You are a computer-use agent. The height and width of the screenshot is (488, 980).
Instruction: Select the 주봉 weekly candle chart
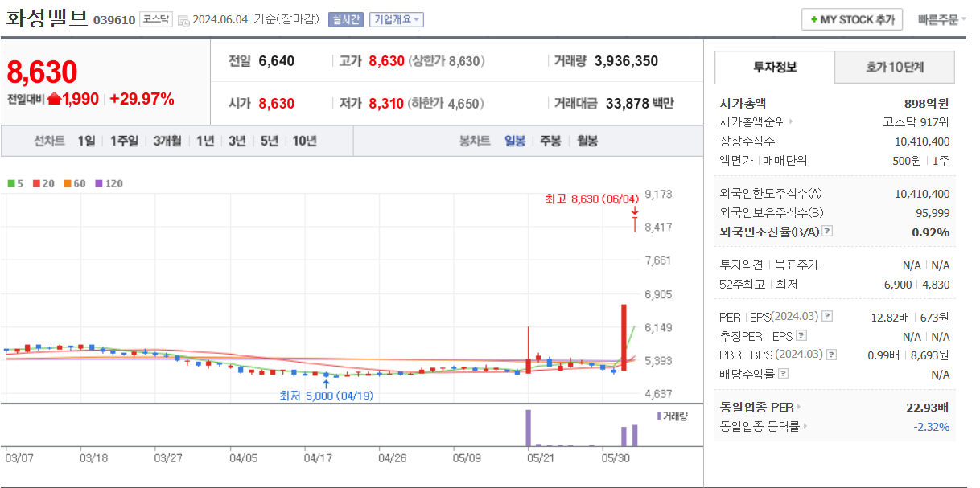pos(550,141)
